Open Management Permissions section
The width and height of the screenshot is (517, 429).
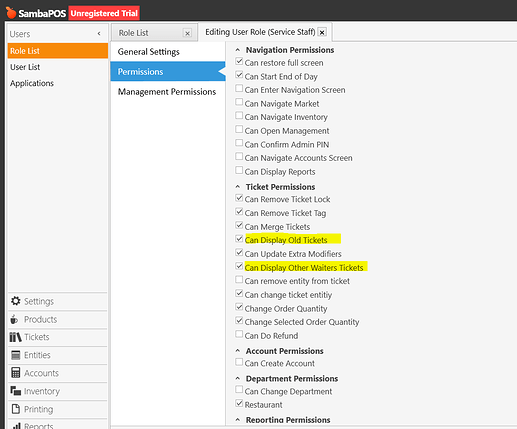[x=168, y=91]
